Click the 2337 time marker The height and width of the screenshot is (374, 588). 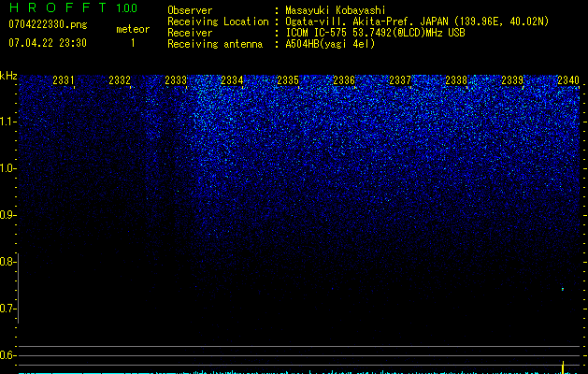point(400,79)
